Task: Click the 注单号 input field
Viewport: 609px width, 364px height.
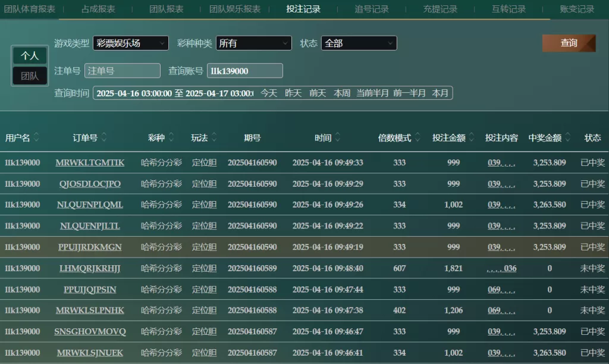Action: click(123, 71)
